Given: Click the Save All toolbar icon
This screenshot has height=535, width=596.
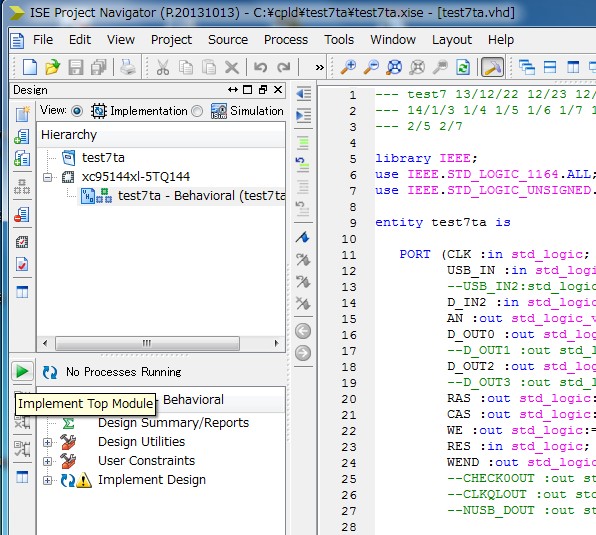Looking at the screenshot, I should pos(99,68).
